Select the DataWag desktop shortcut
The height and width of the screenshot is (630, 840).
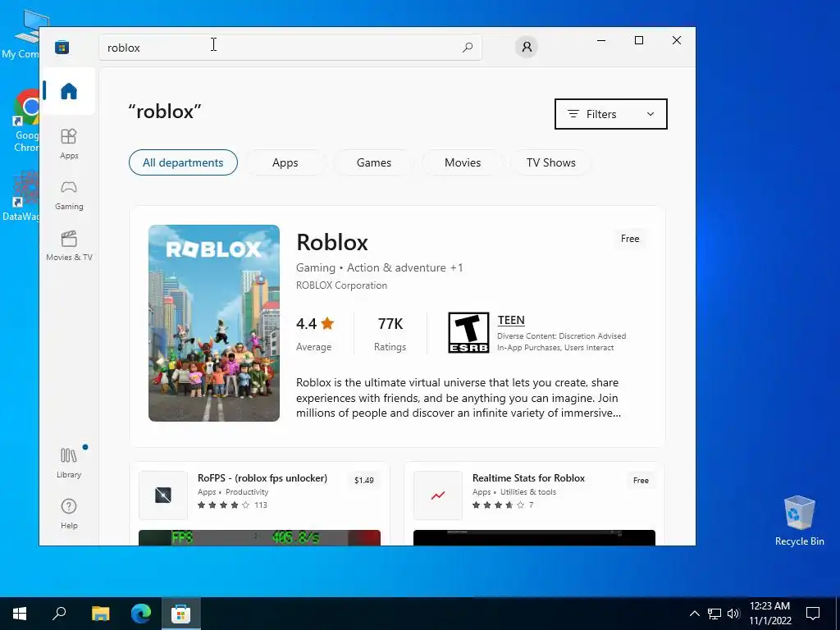tap(21, 197)
